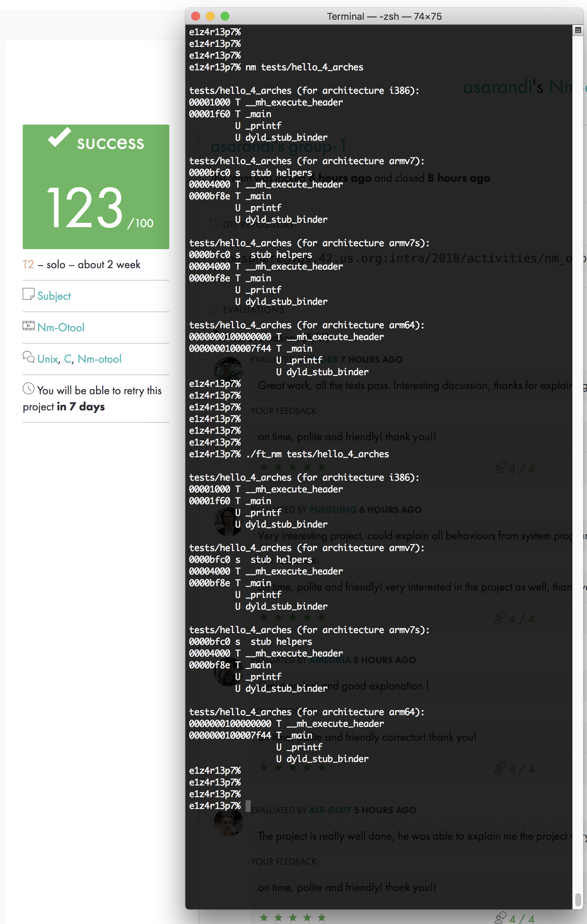Click the split pane icon in Terminal

pos(578,30)
